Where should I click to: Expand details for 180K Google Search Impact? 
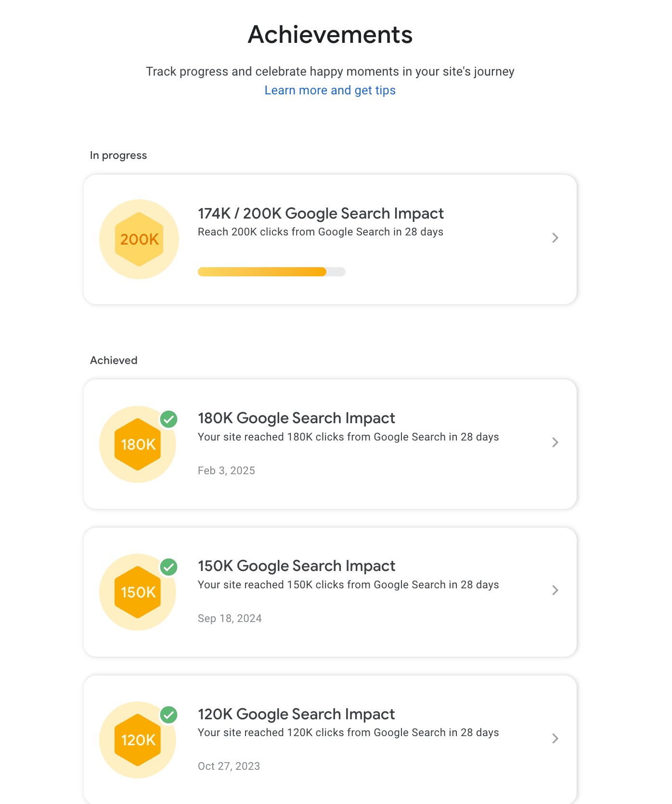point(556,442)
